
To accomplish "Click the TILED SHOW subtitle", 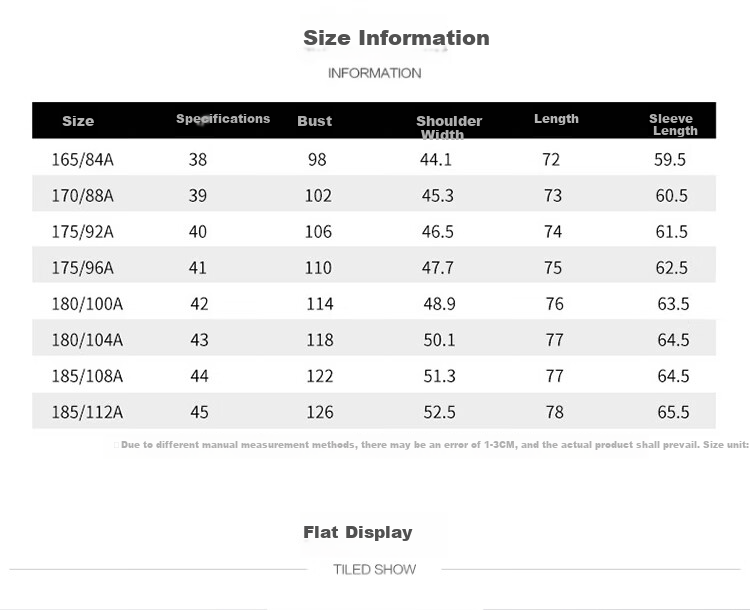I will 375,569.
